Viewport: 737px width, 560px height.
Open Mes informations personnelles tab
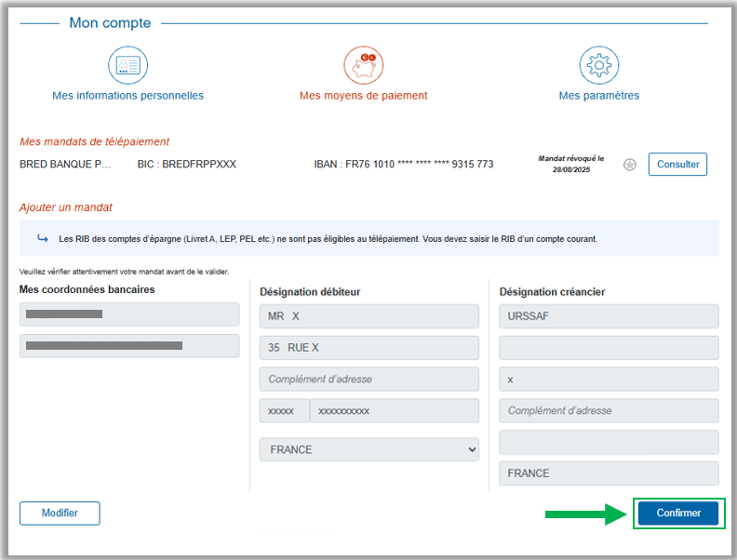pyautogui.click(x=127, y=96)
